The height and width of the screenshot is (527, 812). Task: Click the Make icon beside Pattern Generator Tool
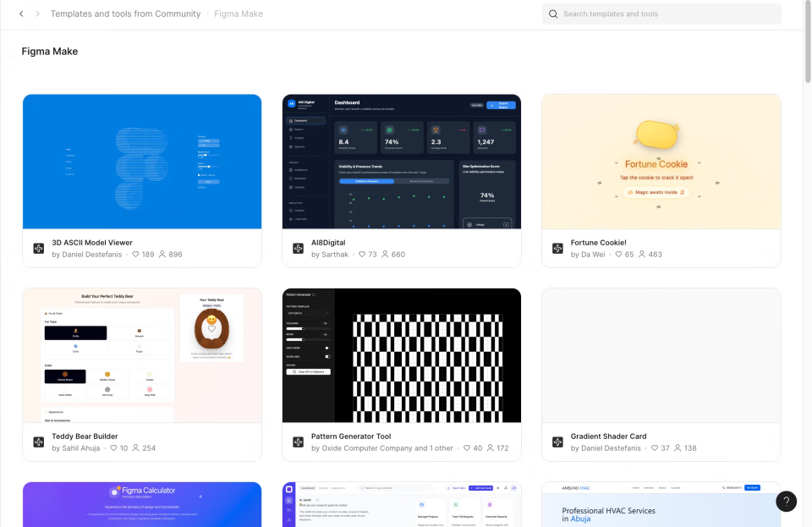point(299,442)
